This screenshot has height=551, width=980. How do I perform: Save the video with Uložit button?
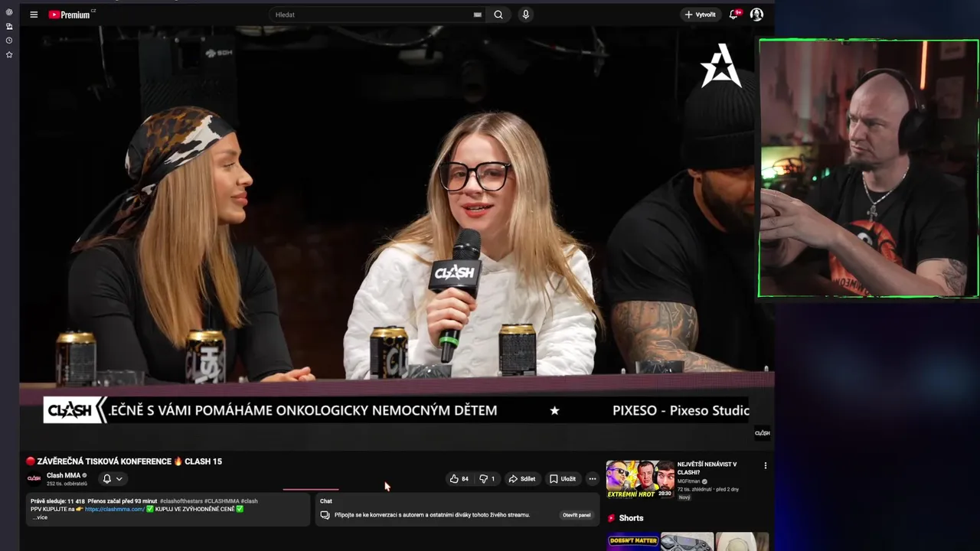563,479
